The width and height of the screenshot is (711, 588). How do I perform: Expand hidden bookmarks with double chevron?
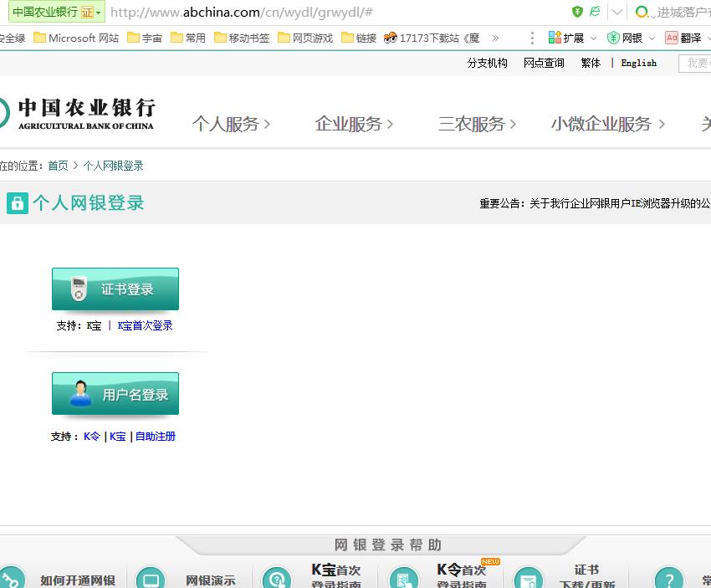(495, 38)
